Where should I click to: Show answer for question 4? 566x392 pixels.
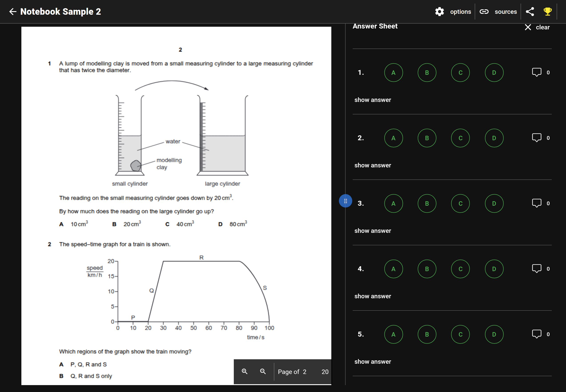tap(373, 296)
